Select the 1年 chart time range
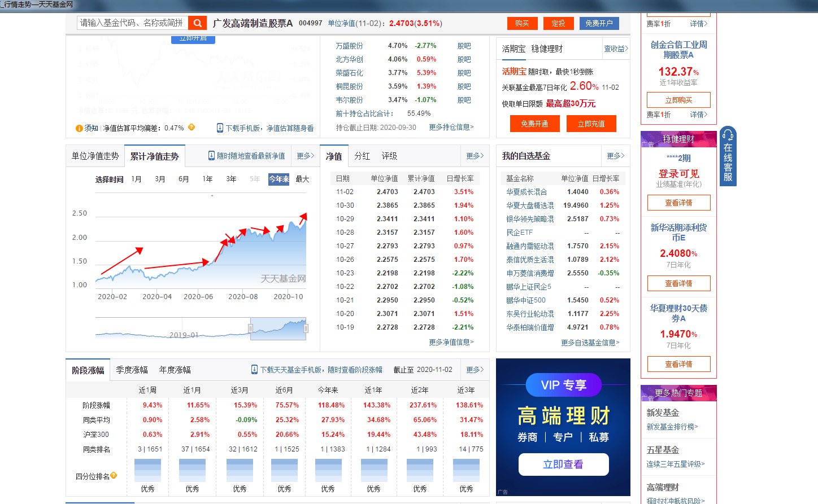The width and height of the screenshot is (818, 504). coord(207,178)
